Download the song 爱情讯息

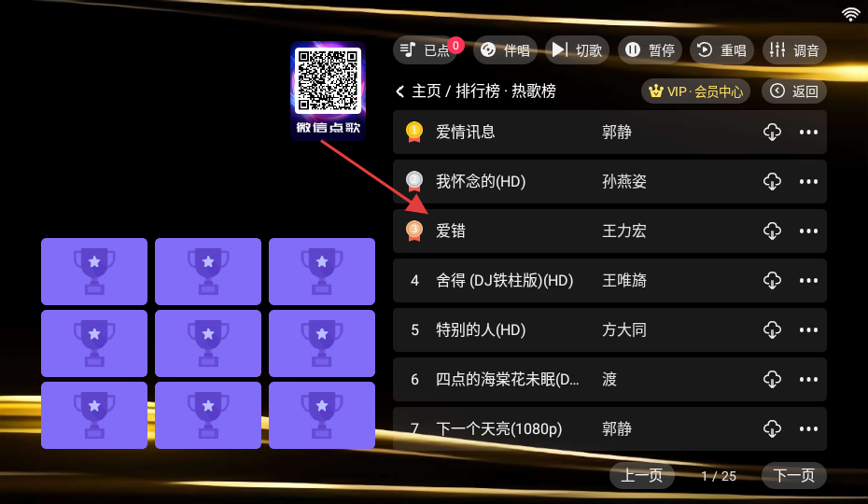pos(772,132)
